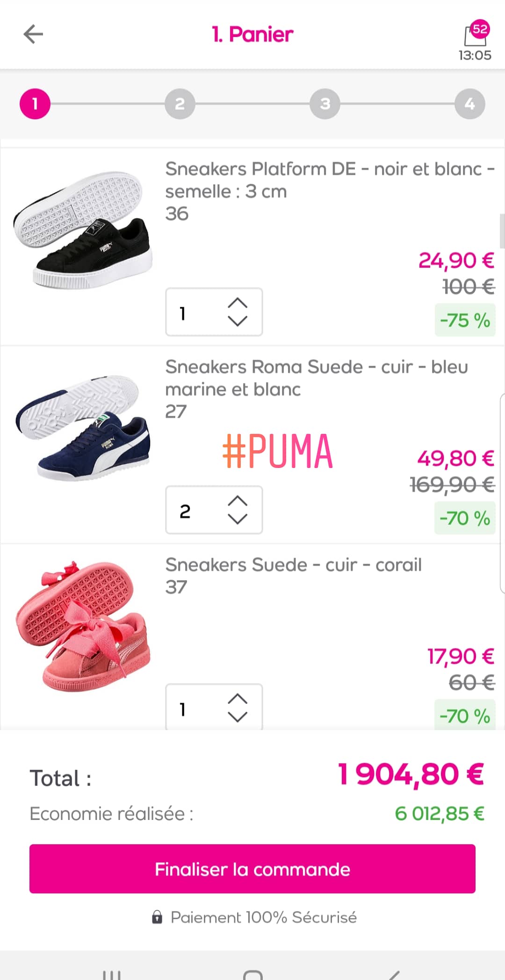Go to checkout step 3 circle

[x=325, y=103]
